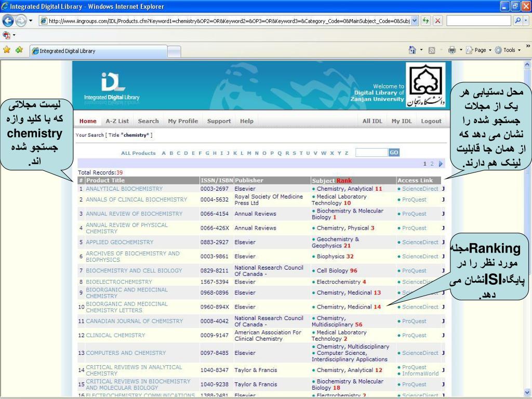Open ANNALS OF CLINICAL BIOCHEMISTRY title
This screenshot has height=399, width=532.
pos(137,199)
